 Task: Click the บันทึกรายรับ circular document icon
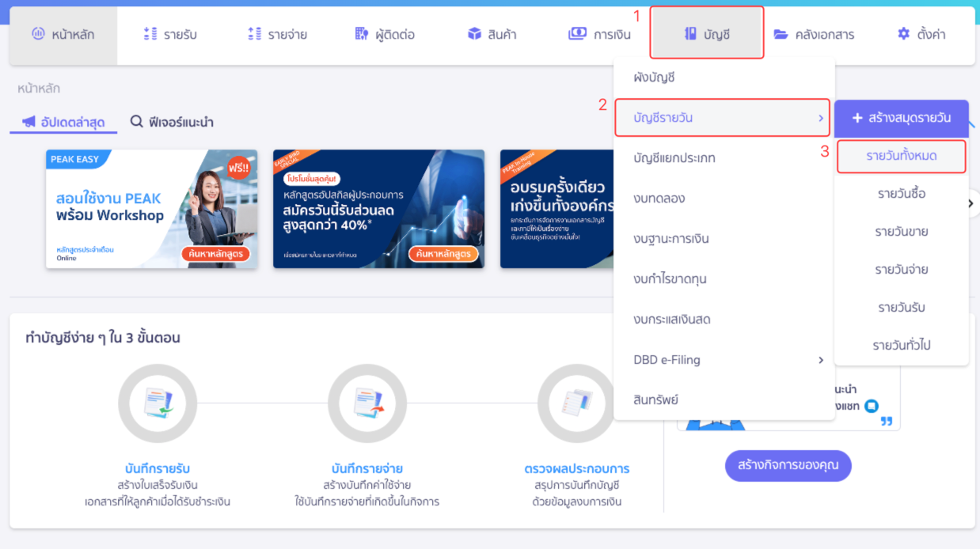coord(157,403)
